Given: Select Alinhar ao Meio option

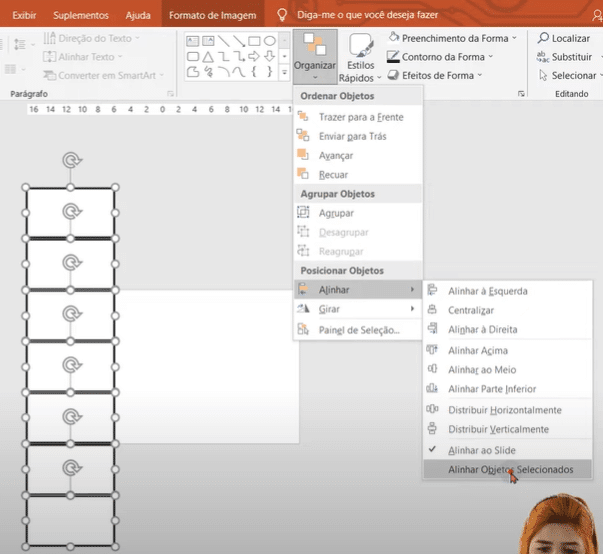Looking at the screenshot, I should click(507, 369).
